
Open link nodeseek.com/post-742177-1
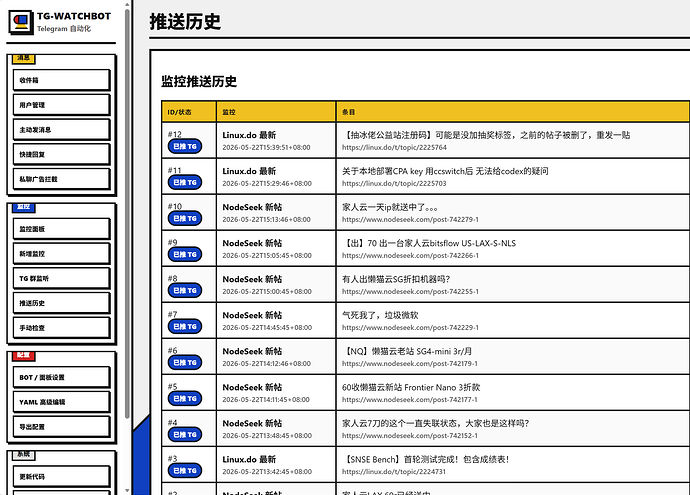point(410,400)
